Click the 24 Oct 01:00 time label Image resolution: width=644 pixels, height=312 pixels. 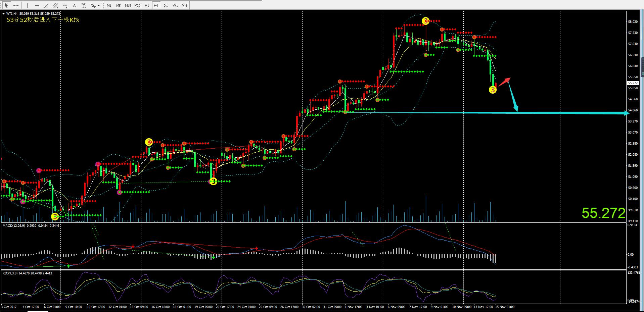pos(246,307)
